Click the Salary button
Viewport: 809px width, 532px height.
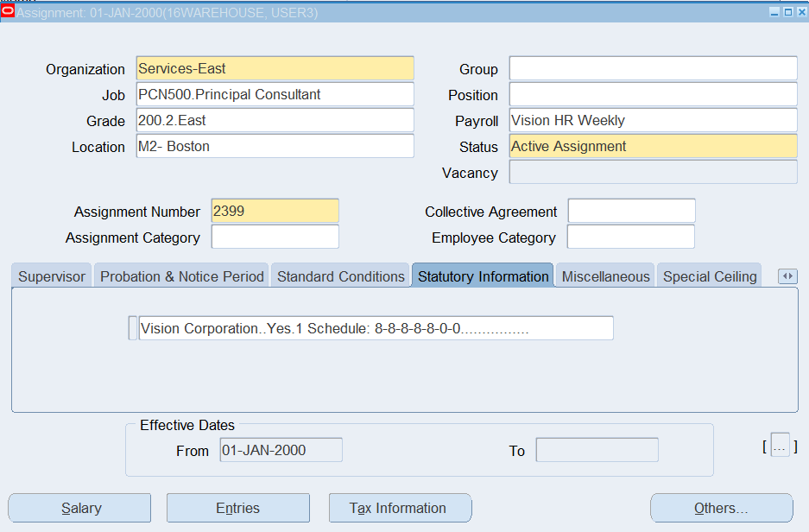click(80, 508)
